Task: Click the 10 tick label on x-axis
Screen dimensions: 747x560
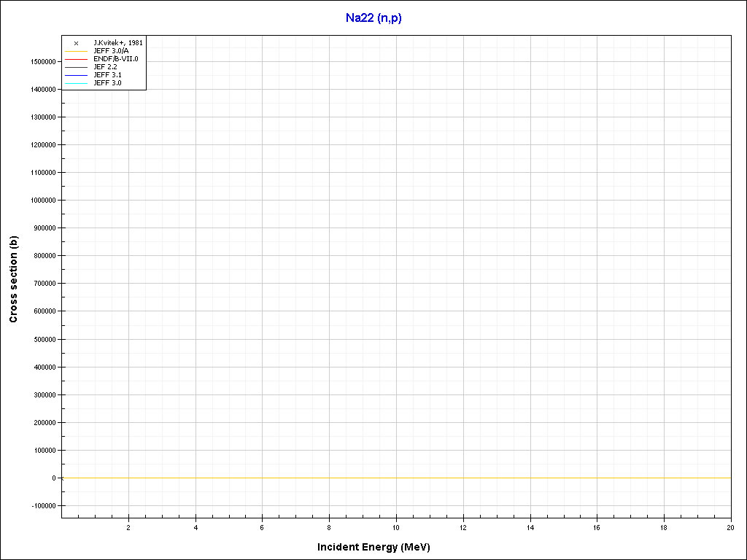Action: 396,527
